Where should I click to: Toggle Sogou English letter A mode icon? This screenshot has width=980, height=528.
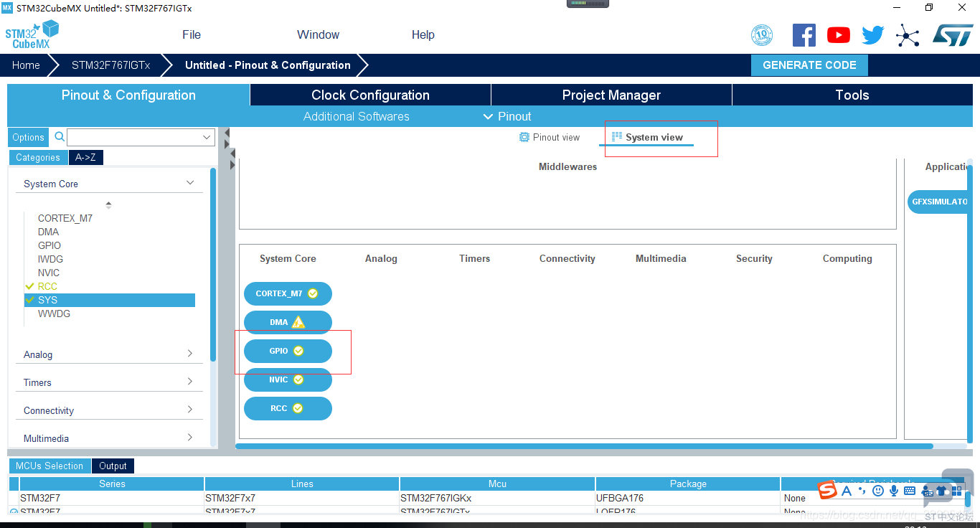pos(847,491)
